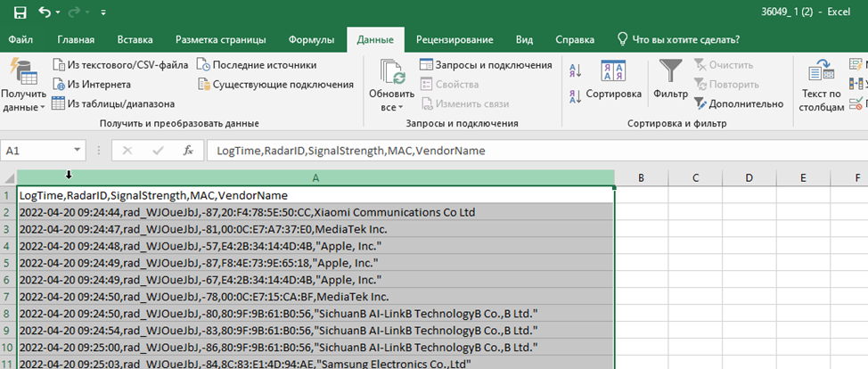Image resolution: width=868 pixels, height=369 pixels.
Task: Undo the last action
Action: [x=45, y=12]
